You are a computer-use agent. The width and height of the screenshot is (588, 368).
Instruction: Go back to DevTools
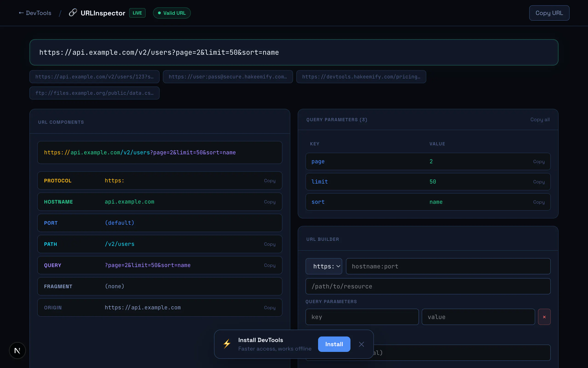(35, 13)
